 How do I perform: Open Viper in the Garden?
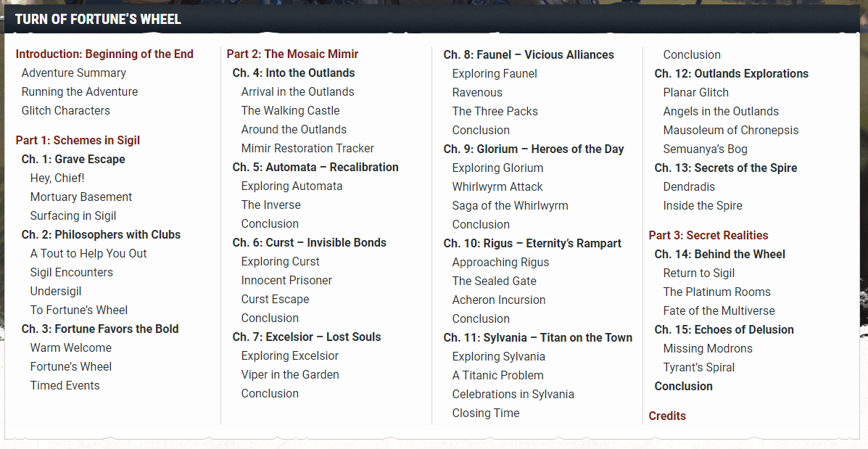(x=290, y=375)
